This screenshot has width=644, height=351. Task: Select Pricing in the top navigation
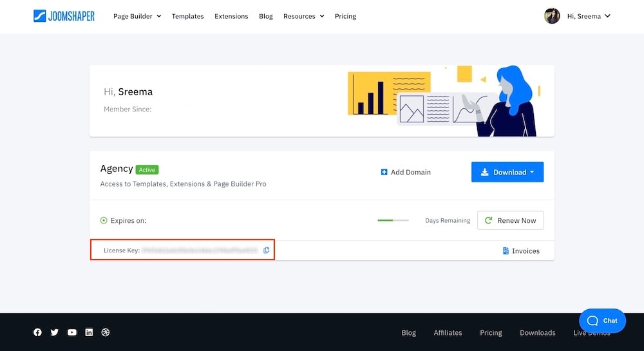coord(345,16)
